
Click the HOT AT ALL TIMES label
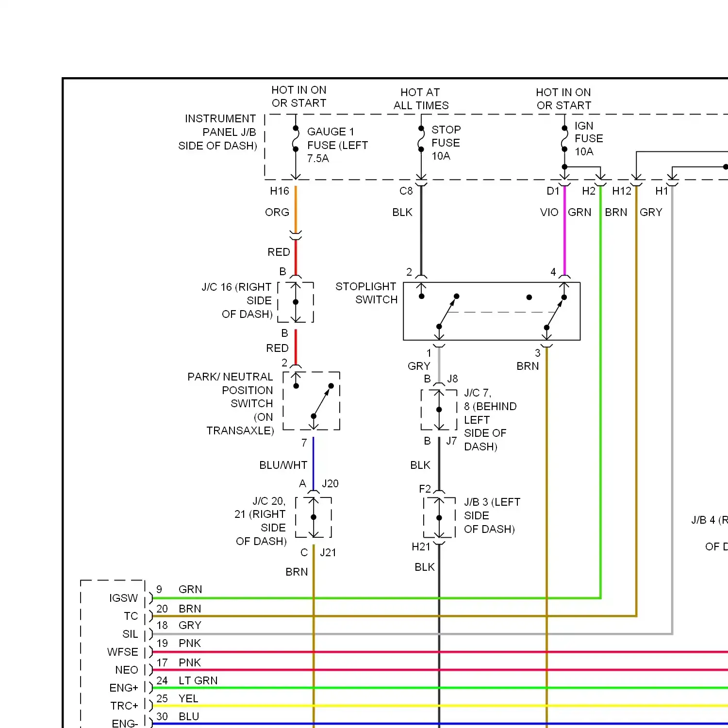point(421,99)
